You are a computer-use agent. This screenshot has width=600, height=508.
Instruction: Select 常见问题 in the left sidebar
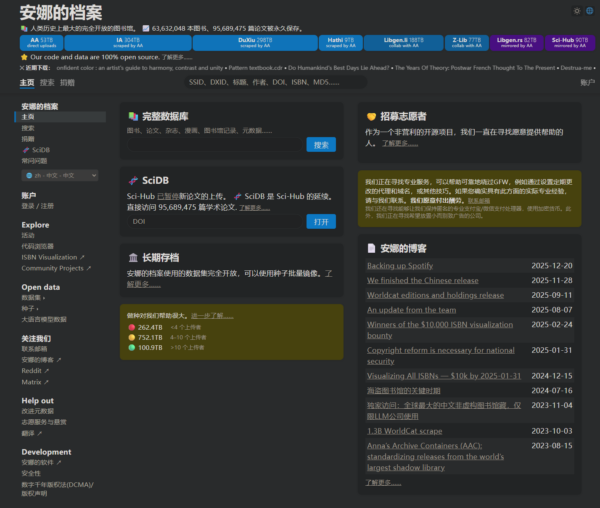click(34, 161)
